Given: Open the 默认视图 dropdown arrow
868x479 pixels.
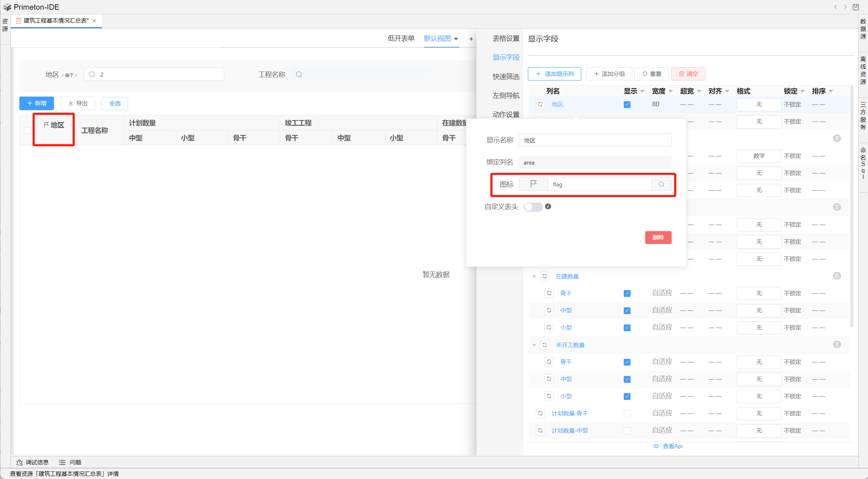Looking at the screenshot, I should (456, 39).
